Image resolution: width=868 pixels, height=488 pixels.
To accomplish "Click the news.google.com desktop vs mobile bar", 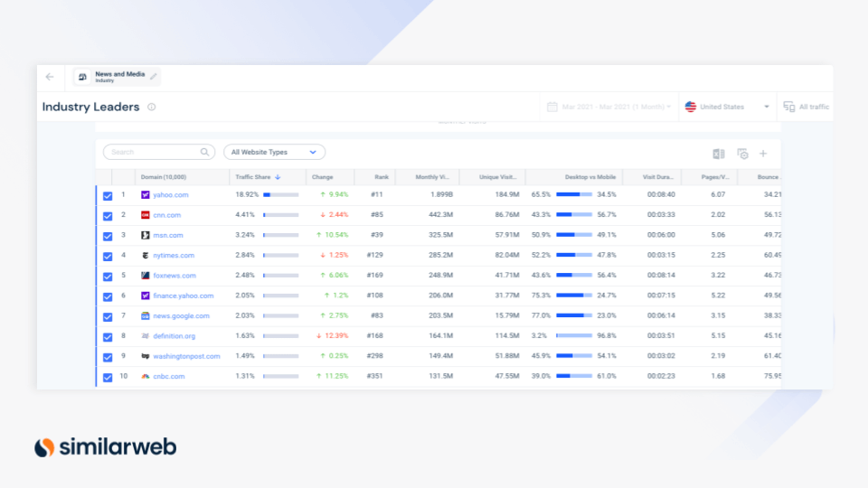I will point(574,315).
